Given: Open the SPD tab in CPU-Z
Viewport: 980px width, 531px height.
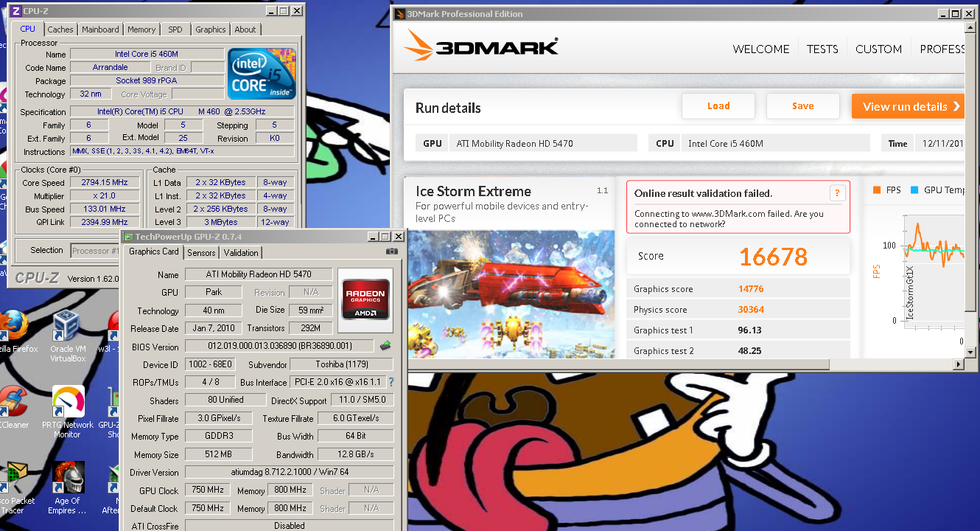Looking at the screenshot, I should (x=175, y=29).
